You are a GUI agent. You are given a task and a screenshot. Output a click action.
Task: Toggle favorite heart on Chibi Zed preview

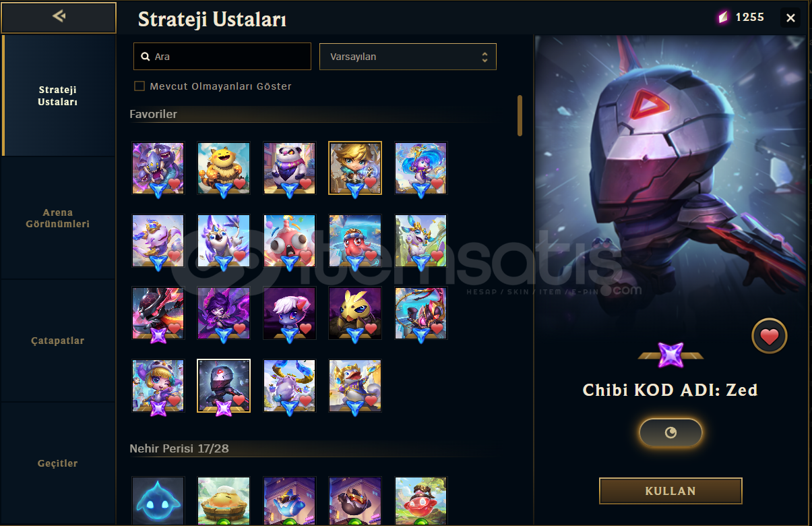click(770, 336)
